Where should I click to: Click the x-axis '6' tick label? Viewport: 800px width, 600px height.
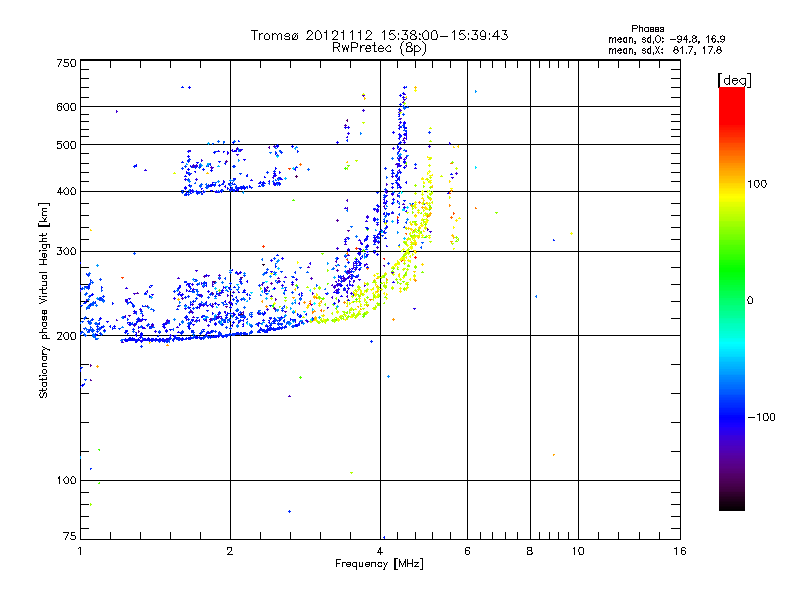467,551
